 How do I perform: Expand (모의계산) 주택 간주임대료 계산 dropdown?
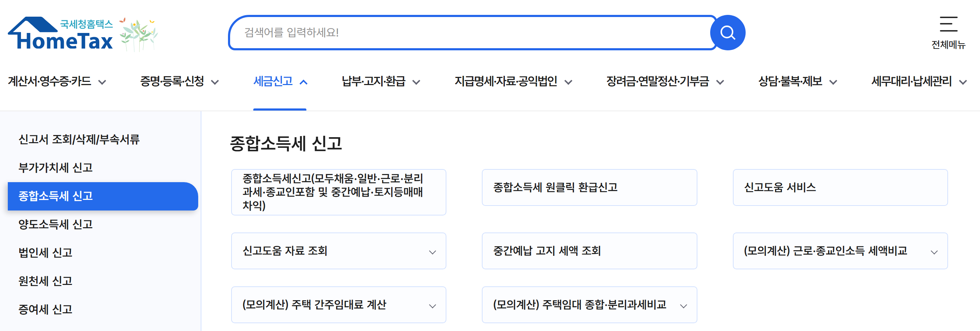339,305
